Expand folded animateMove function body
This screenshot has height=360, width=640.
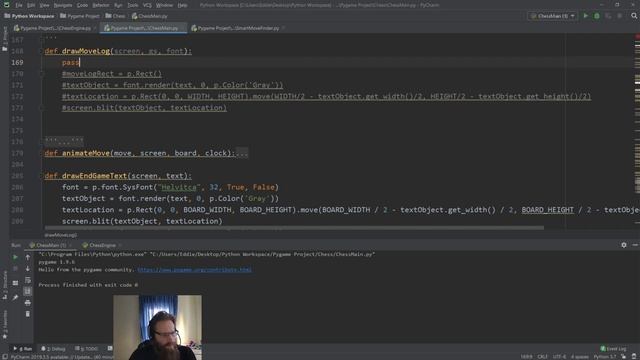coord(242,153)
